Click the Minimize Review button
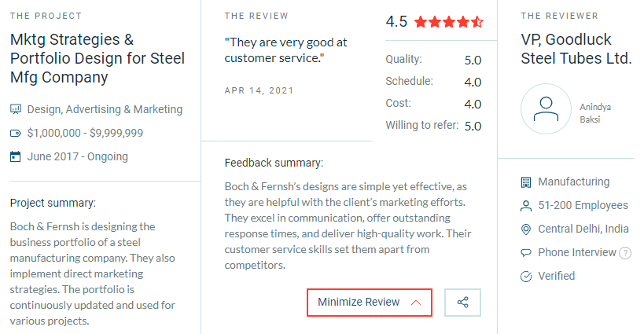644x334 pixels. pyautogui.click(x=370, y=303)
